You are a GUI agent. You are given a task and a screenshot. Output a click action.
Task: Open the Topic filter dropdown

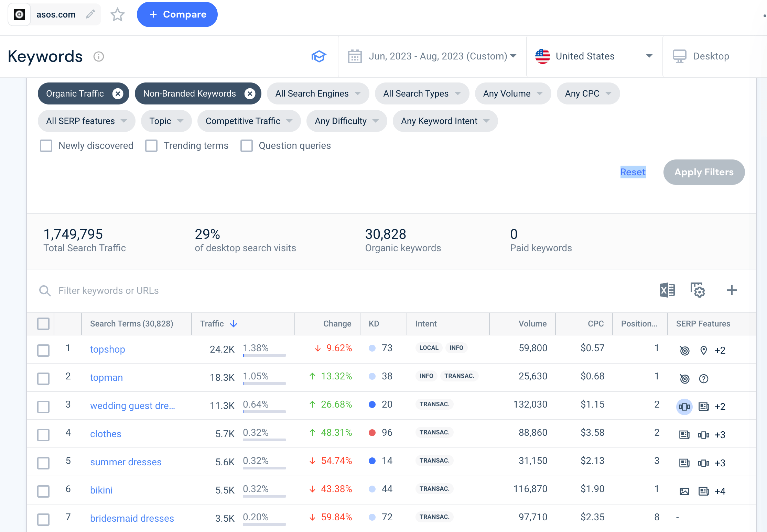pyautogui.click(x=166, y=121)
